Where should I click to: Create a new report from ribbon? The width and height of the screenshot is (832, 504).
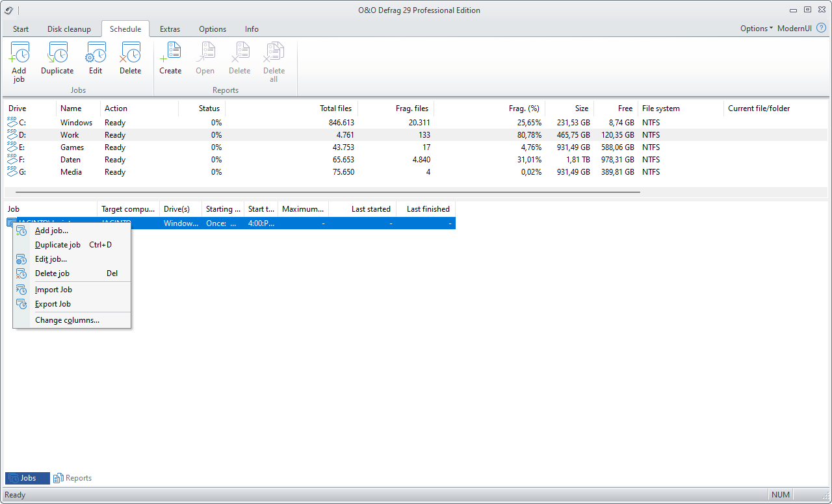pyautogui.click(x=170, y=53)
